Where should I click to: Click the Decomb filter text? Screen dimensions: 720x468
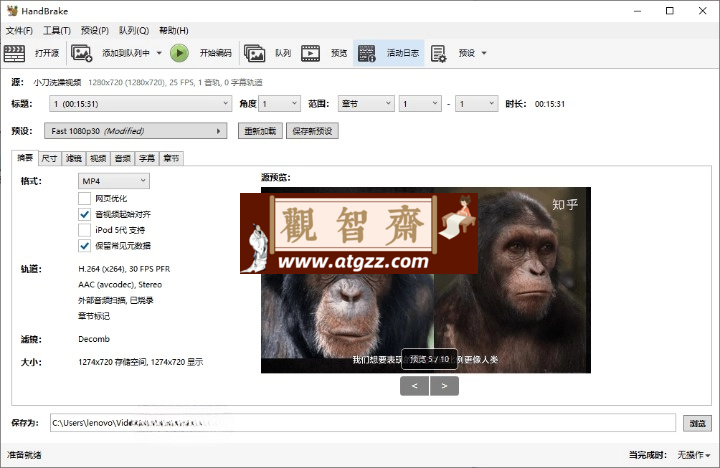tap(94, 339)
